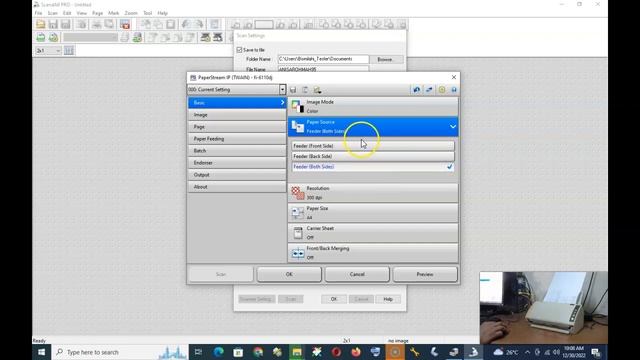Click the blue undo/restore icon in PaperStream toolbar
Viewport: 640px width, 360px height.
pos(417,90)
